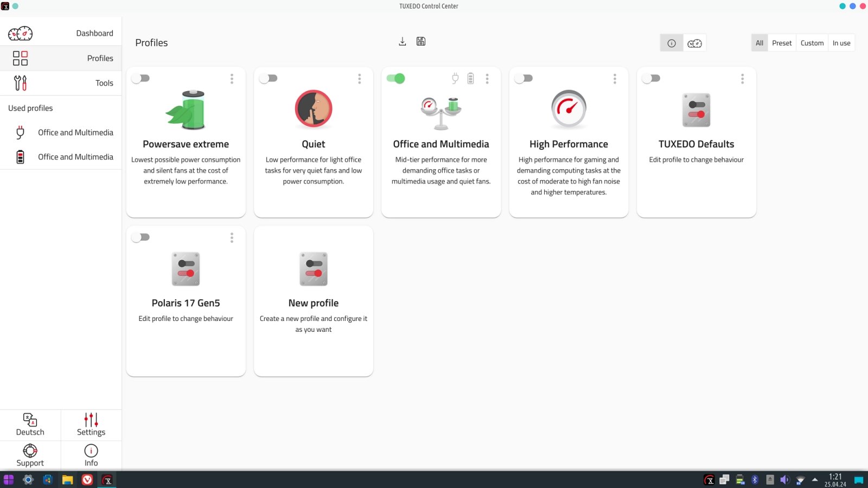Click the Polaris 17 Gen5 title
Viewport: 868px width, 488px height.
(x=186, y=303)
